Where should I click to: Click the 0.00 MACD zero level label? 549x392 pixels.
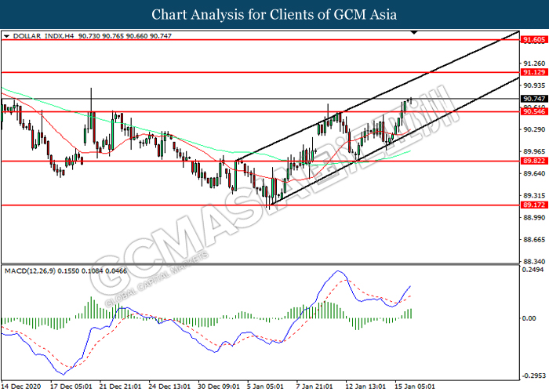(530, 319)
